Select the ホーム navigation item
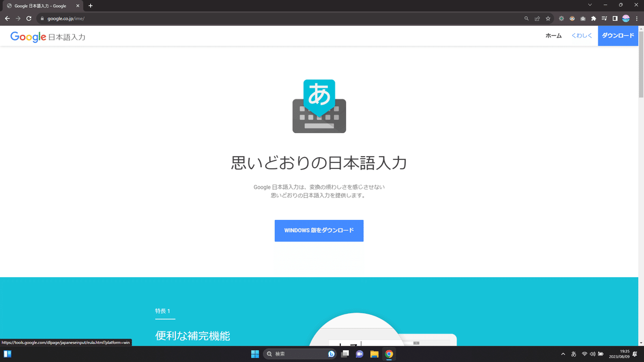Image resolution: width=644 pixels, height=362 pixels. (553, 36)
